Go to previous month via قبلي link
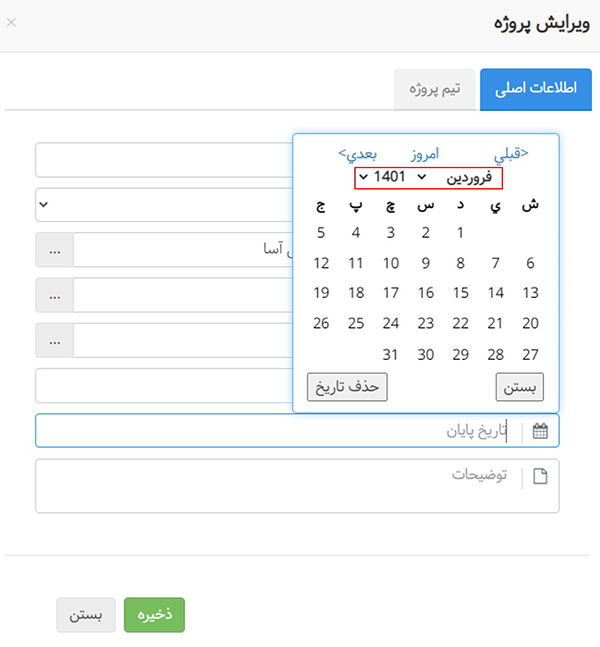 [510, 153]
